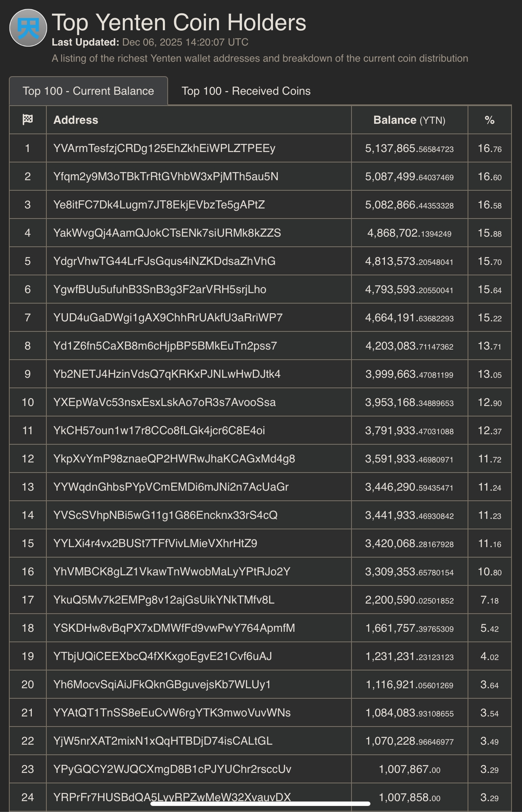Viewport: 522px width, 812px height.
Task: Open rank 4 address starting YakWvgQj4
Action: tap(167, 233)
